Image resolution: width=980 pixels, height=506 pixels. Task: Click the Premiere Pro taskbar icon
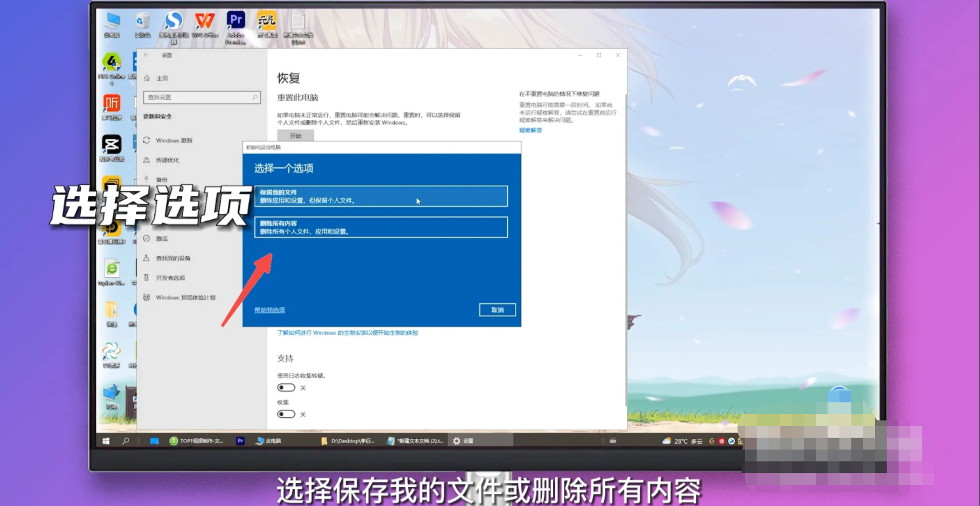pos(240,441)
